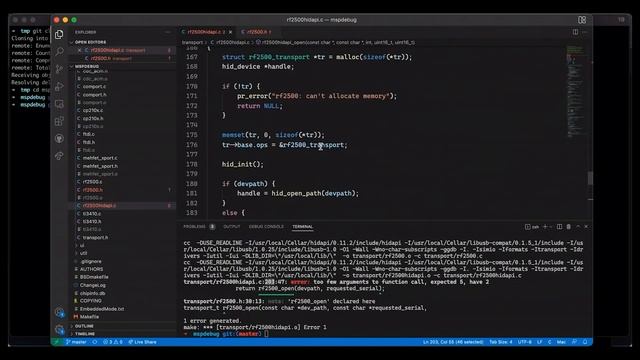Open Makefile in file tree
This screenshot has height=360, width=640.
point(89,317)
